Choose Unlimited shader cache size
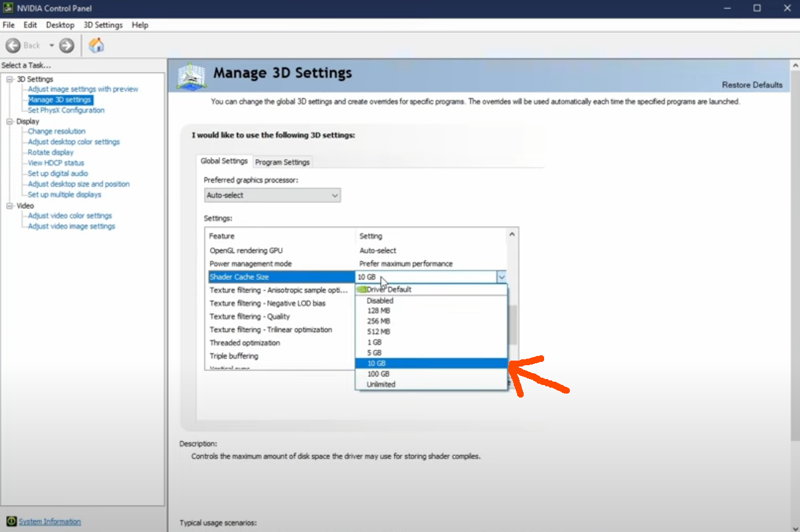The height and width of the screenshot is (532, 800). click(431, 384)
